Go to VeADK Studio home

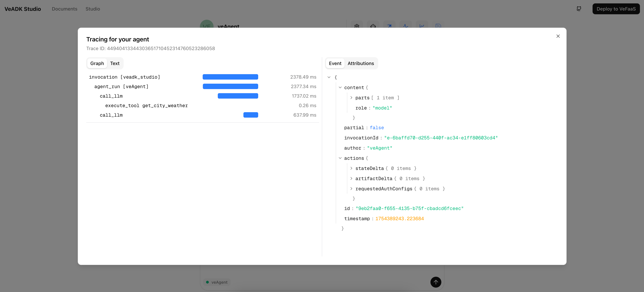(x=23, y=9)
